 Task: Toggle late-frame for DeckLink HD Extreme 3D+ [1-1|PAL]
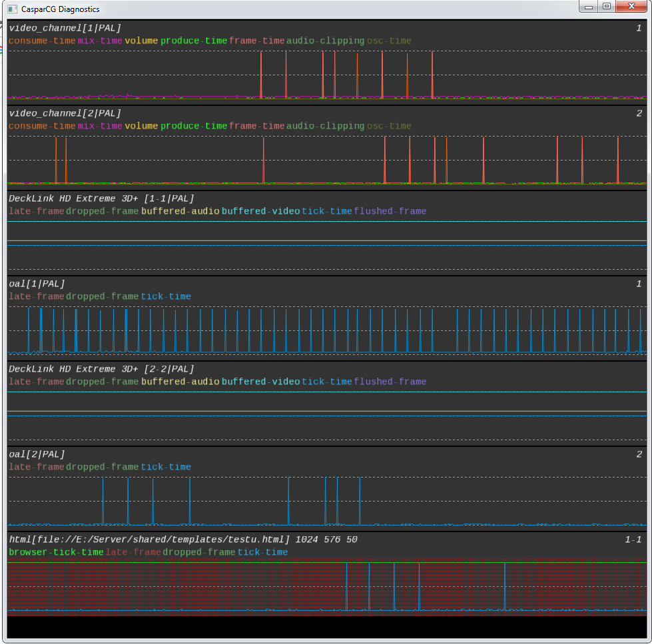[x=35, y=211]
